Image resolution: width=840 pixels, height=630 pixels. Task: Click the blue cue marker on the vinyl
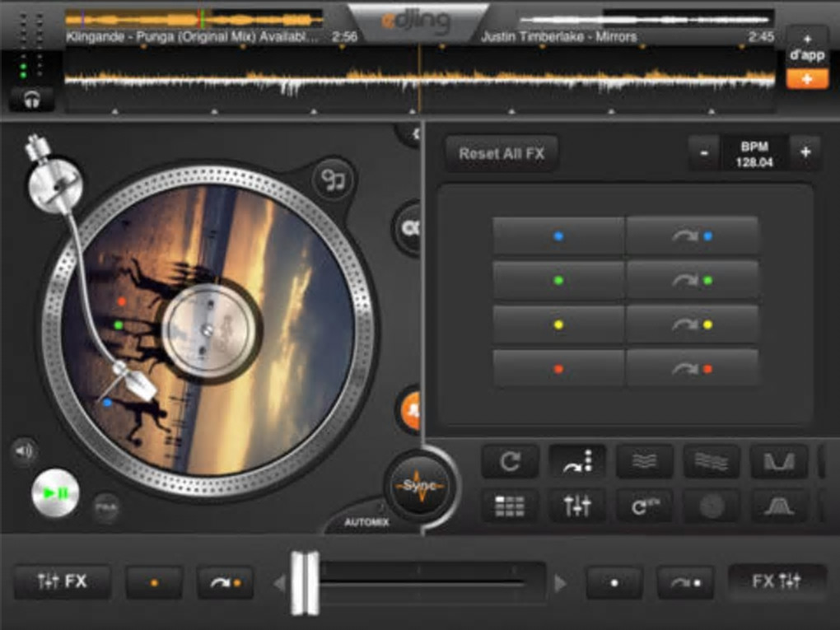pos(107,403)
